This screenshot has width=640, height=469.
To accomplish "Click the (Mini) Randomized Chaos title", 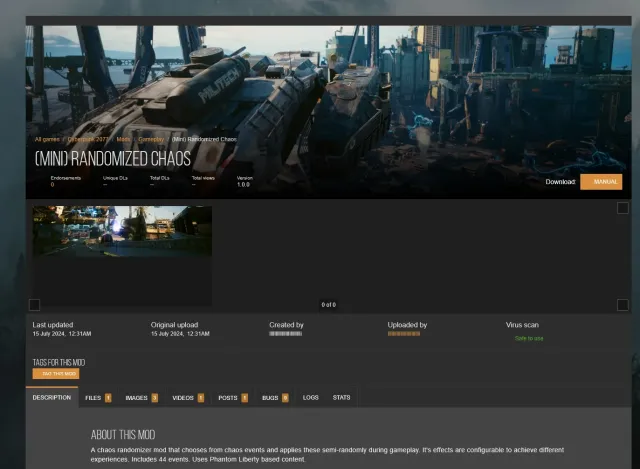I will coord(113,158).
